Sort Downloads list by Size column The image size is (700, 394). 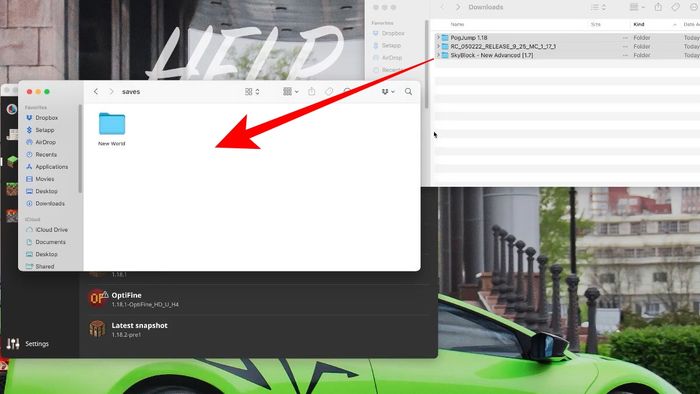click(596, 24)
